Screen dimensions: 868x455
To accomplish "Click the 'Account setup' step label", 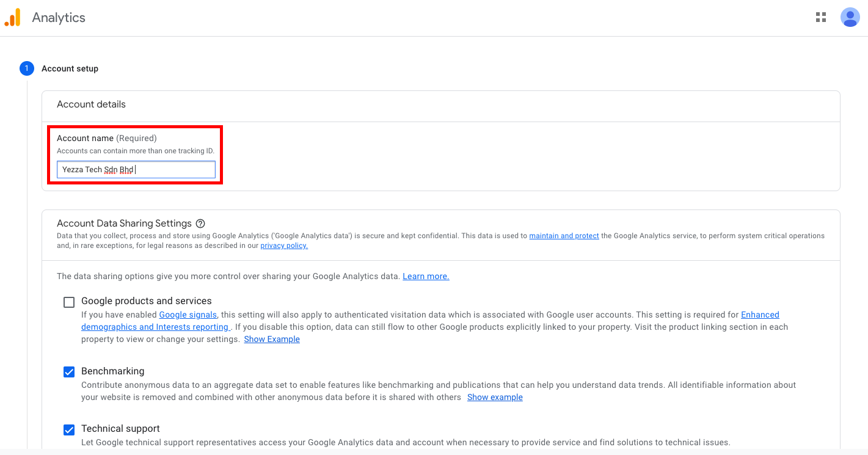I will point(70,68).
